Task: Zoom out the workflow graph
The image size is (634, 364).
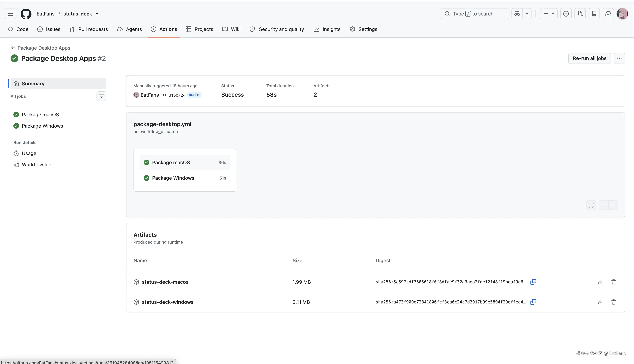Action: click(604, 205)
